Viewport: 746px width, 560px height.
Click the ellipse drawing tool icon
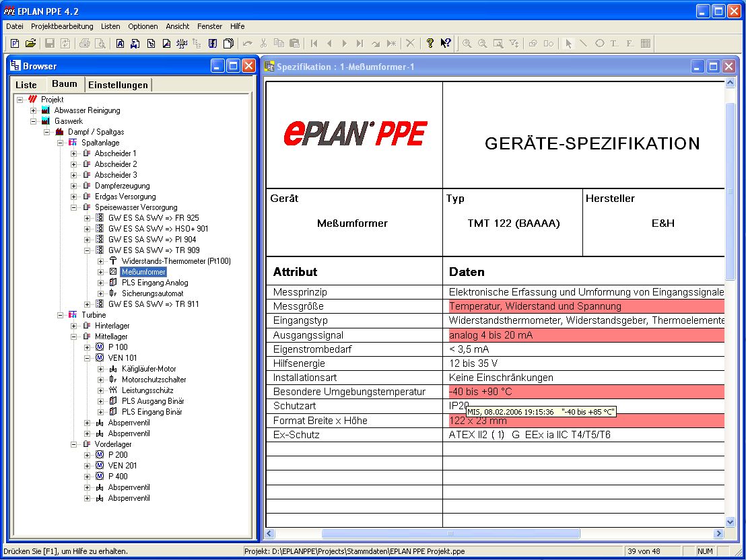coord(599,44)
